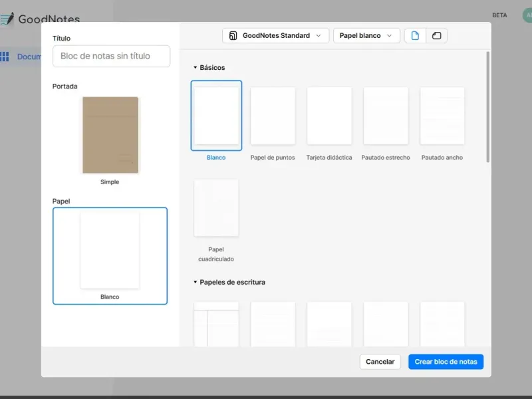532x399 pixels.
Task: Click Cancelar button
Action: point(380,362)
